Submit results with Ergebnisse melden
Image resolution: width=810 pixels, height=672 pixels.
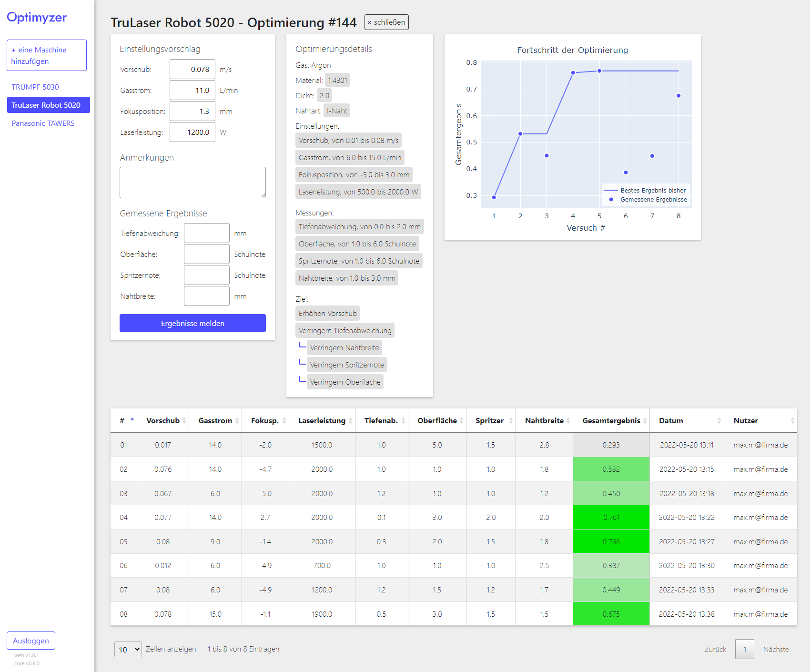192,323
